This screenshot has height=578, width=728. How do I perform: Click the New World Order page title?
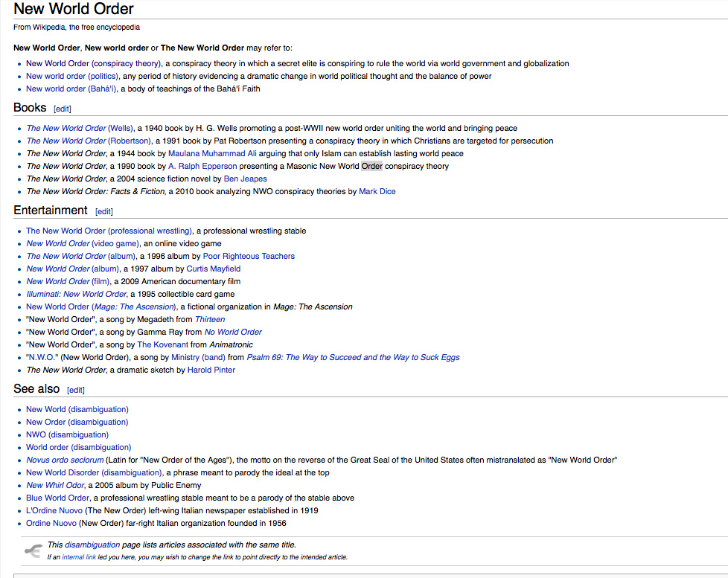click(x=74, y=8)
